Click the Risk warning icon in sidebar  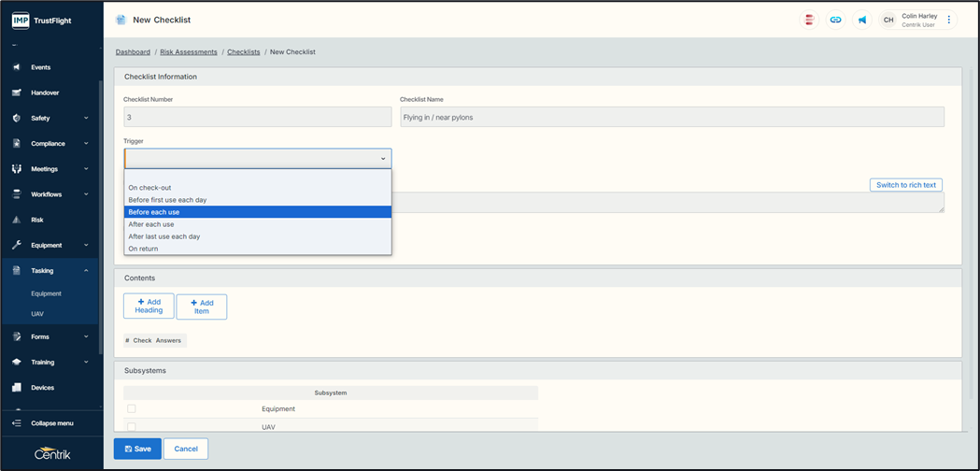click(x=17, y=220)
